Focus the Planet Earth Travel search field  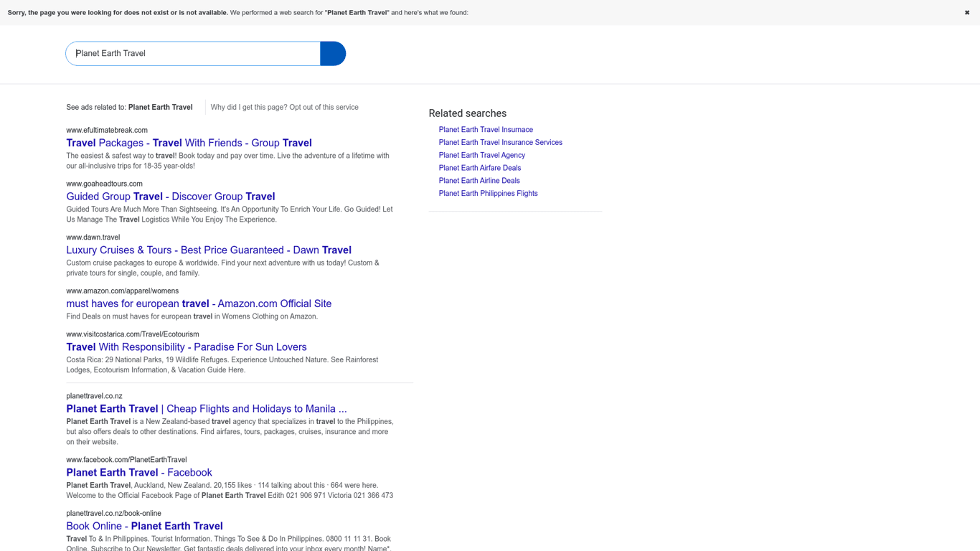[194, 54]
